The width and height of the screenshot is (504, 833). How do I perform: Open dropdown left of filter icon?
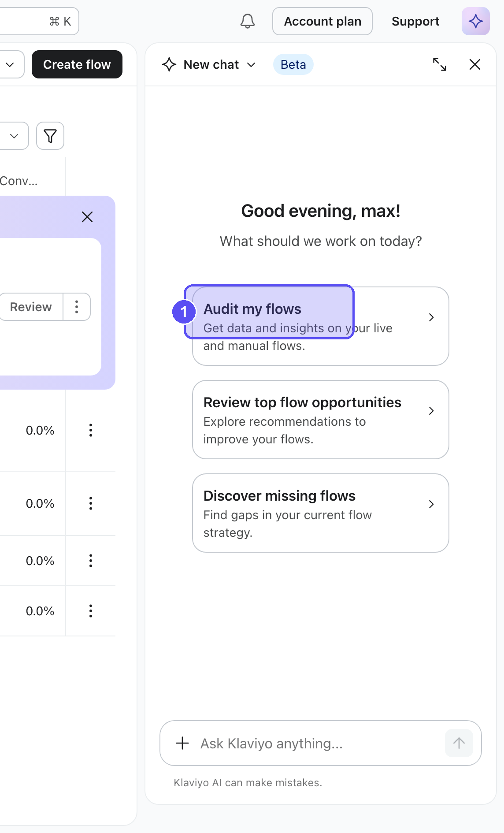(14, 136)
